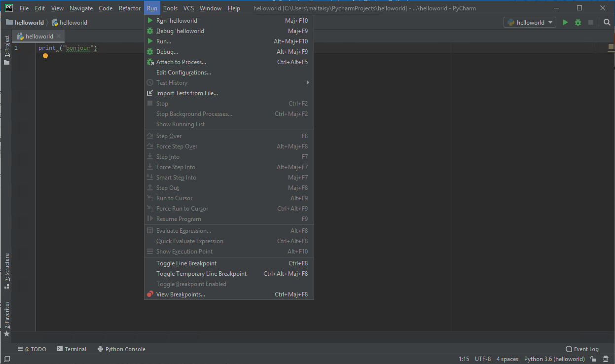Toggle the 1: Project side panel
This screenshot has width=615, height=364.
tap(7, 50)
